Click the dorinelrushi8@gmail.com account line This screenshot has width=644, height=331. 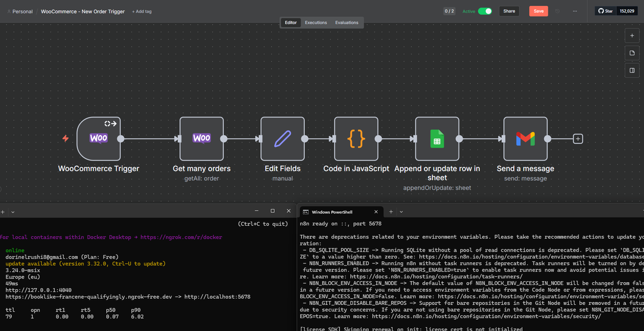point(62,257)
